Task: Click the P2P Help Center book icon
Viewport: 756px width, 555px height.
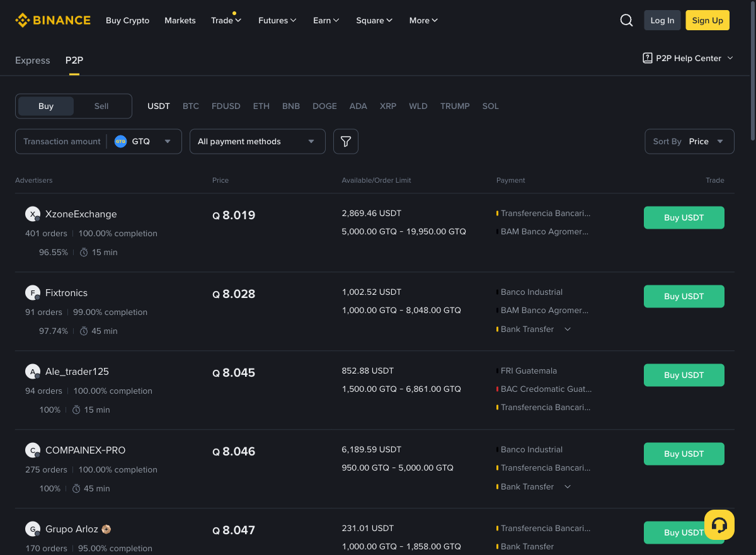Action: coord(647,58)
